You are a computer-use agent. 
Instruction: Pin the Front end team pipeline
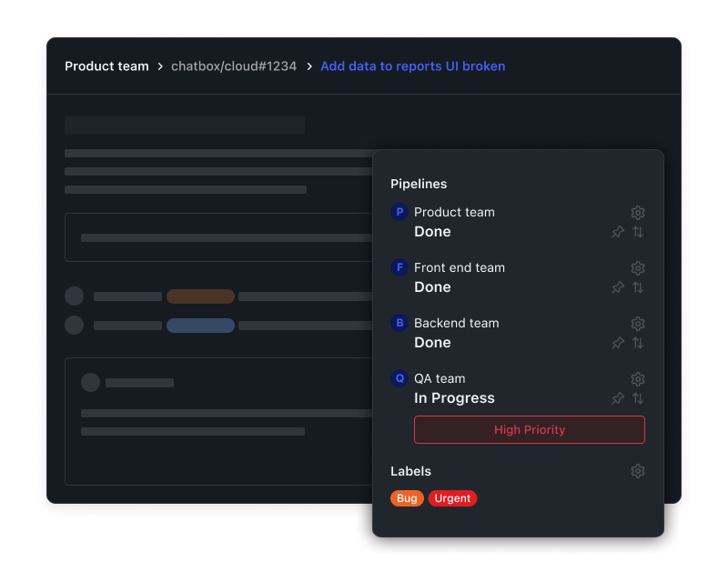point(618,287)
